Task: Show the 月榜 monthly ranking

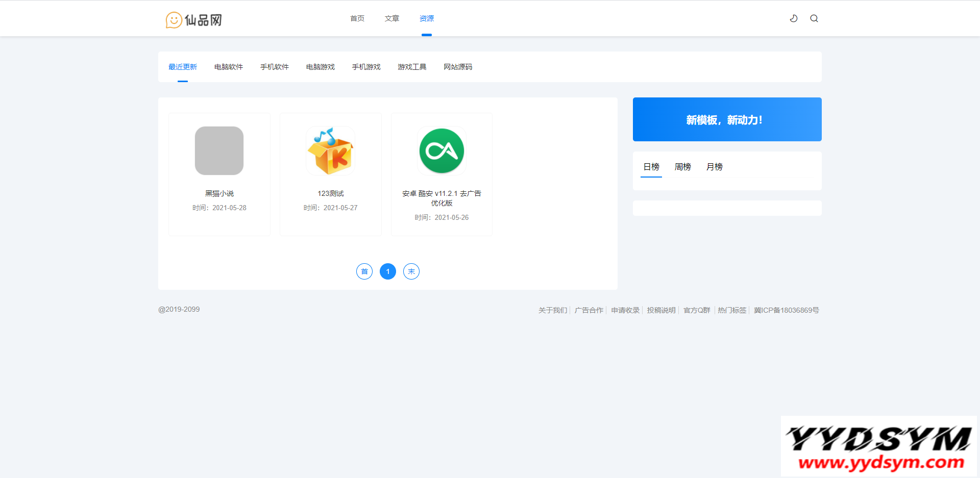Action: 714,167
